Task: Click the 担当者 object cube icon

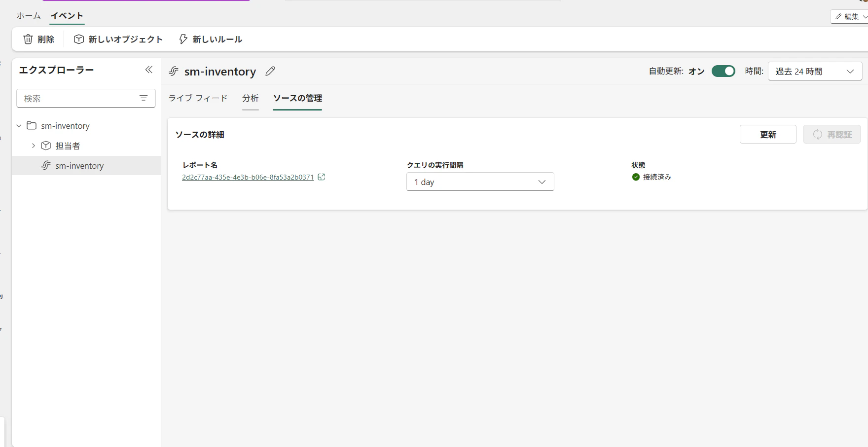Action: point(46,146)
